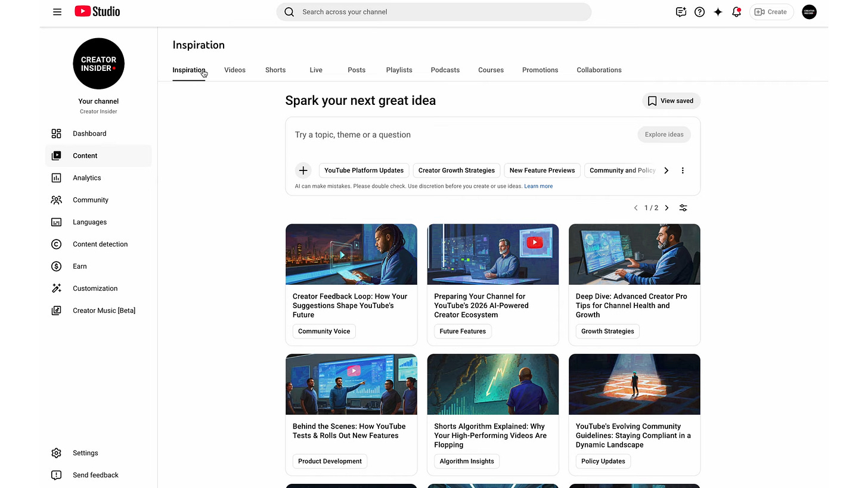
Task: Open the Promotions tab
Action: pos(540,70)
